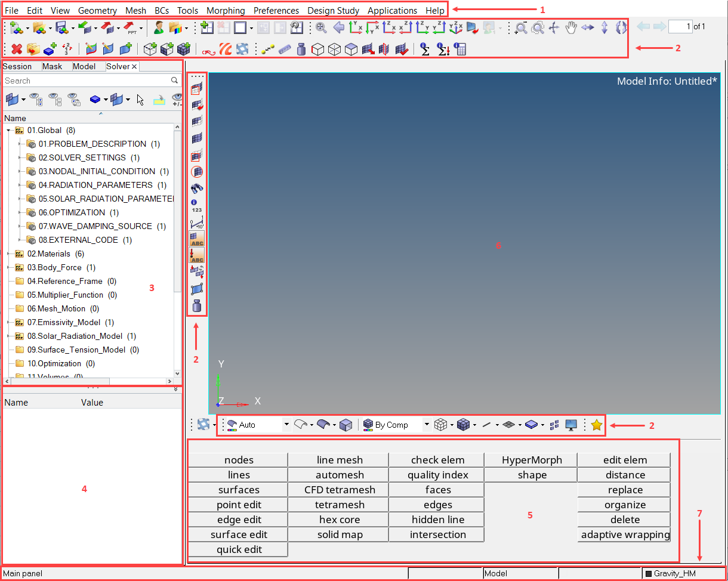Click the distance measurement yellow spheres icon

click(x=267, y=50)
